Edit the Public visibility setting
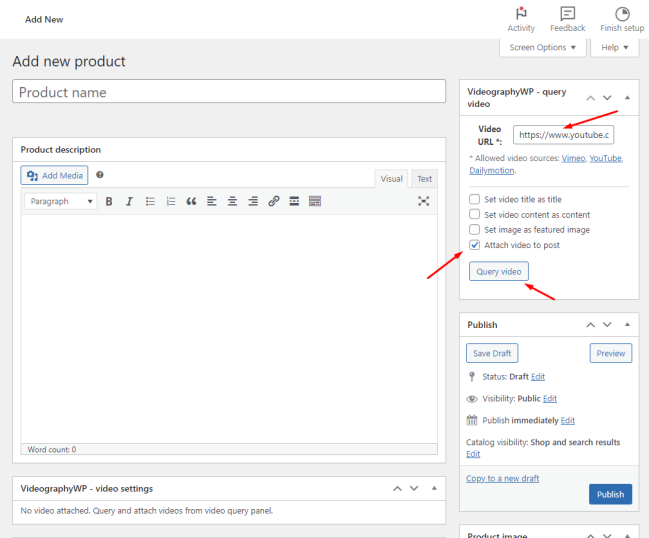Image resolution: width=649 pixels, height=538 pixels. pyautogui.click(x=550, y=399)
